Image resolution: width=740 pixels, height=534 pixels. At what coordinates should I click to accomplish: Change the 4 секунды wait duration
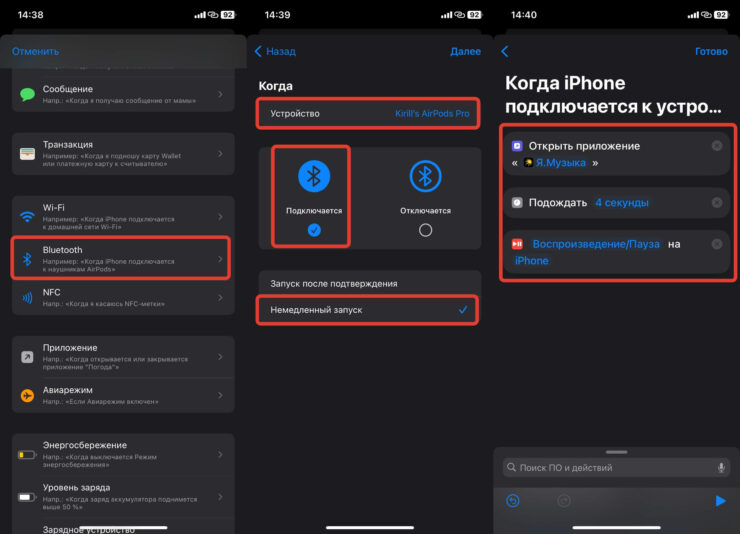[x=622, y=202]
